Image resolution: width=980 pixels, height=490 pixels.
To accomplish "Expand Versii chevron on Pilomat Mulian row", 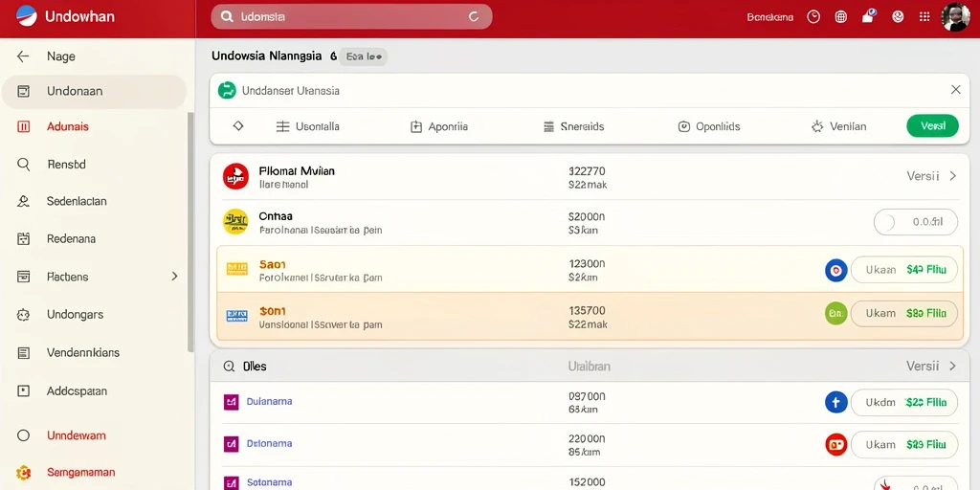I will [x=953, y=176].
